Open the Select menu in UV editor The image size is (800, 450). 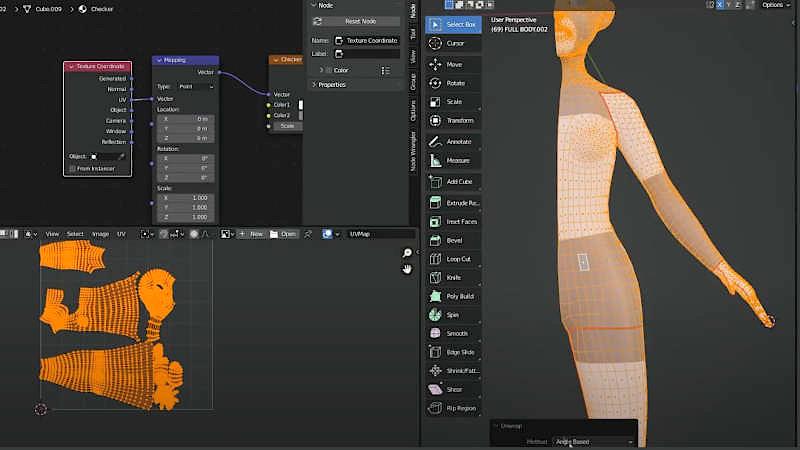[75, 234]
